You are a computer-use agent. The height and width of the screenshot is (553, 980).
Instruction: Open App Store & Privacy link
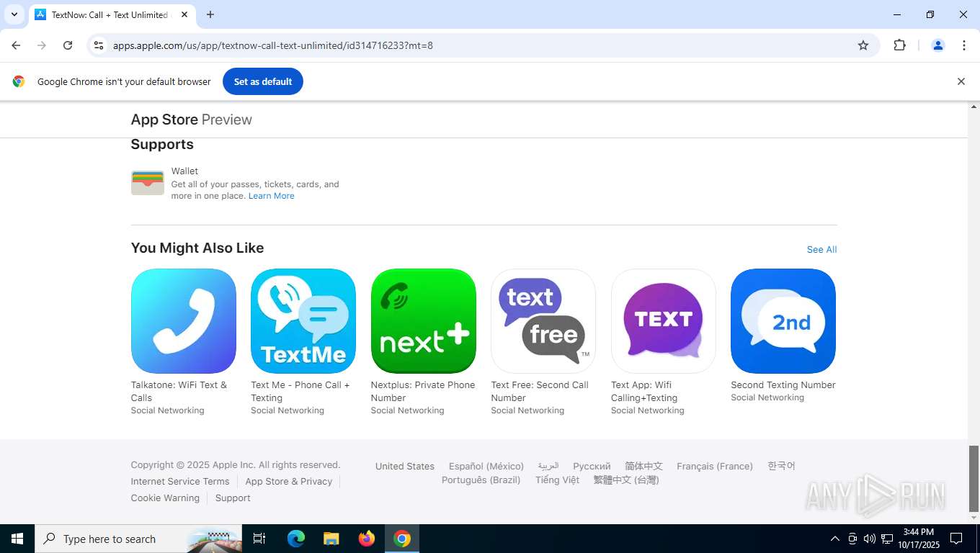pyautogui.click(x=289, y=482)
